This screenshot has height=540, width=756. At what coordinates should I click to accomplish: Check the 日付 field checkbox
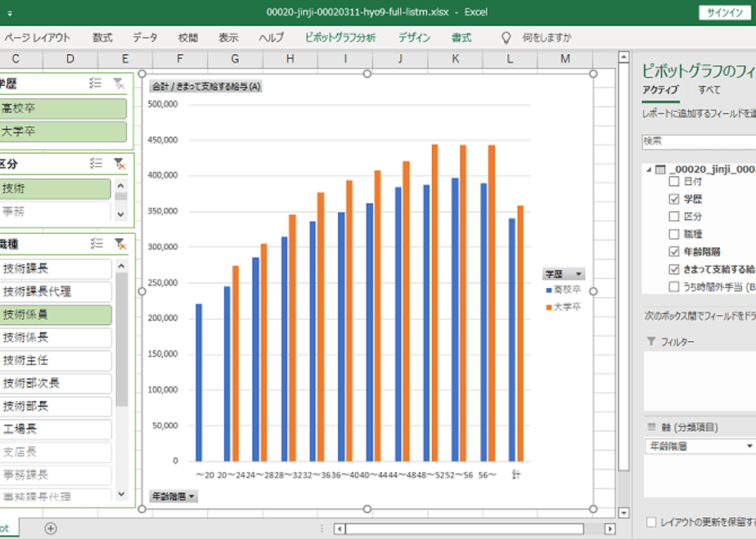click(x=674, y=182)
